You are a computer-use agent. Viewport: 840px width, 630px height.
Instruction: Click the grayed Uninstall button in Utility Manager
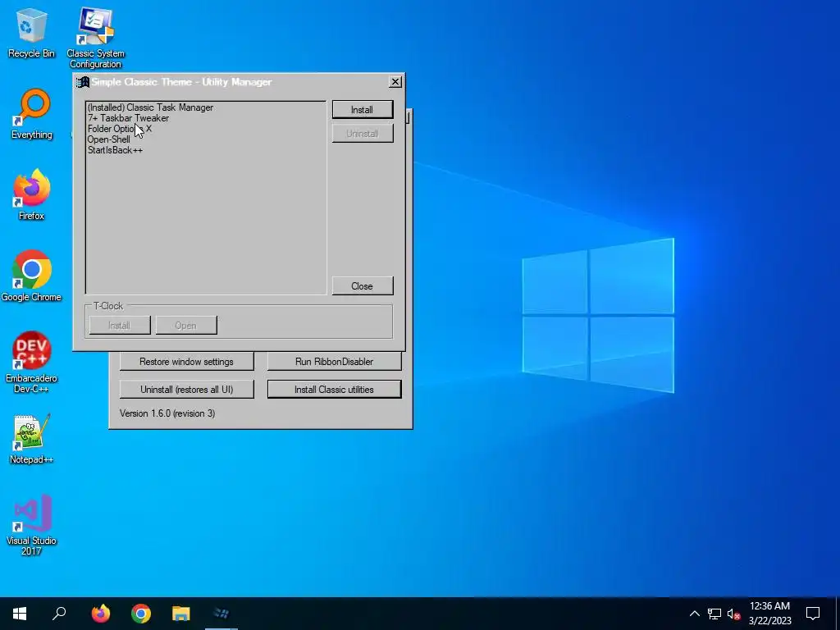click(x=363, y=134)
